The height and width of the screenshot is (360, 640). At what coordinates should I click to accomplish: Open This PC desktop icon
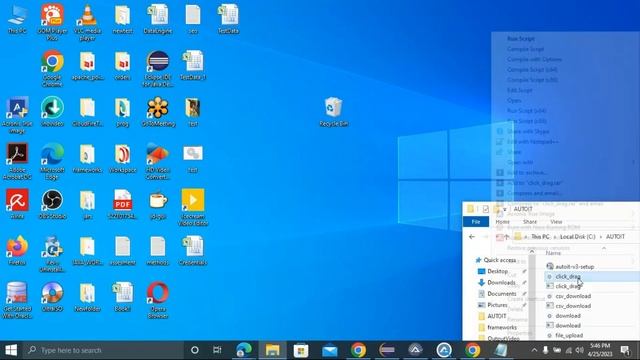pyautogui.click(x=17, y=19)
